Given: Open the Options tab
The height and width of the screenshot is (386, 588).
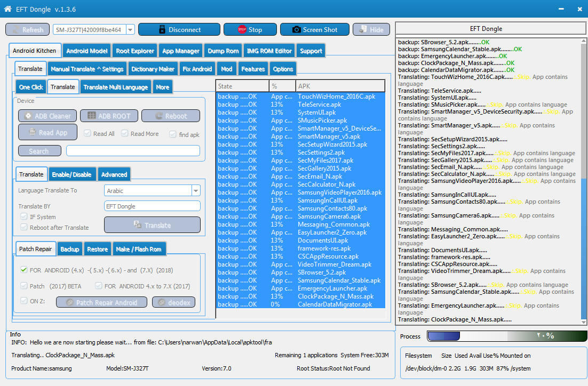Looking at the screenshot, I should coord(283,69).
